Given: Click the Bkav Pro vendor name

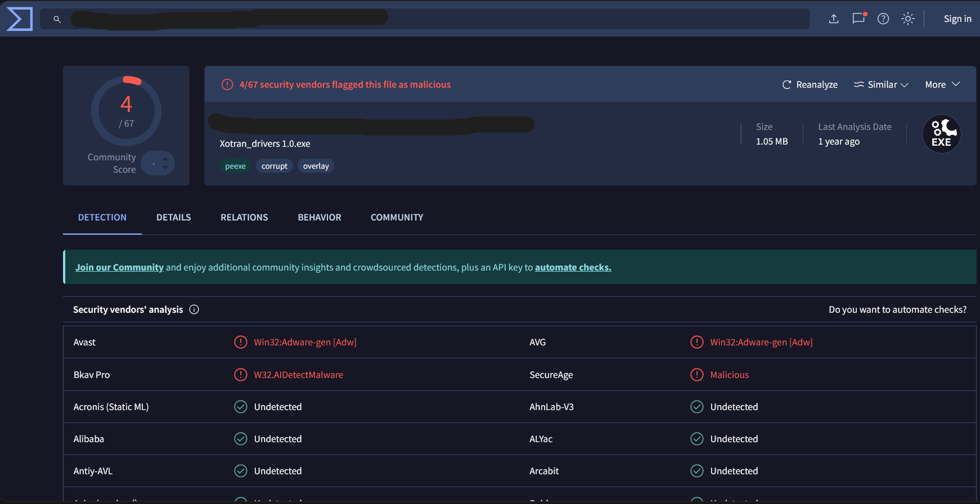Looking at the screenshot, I should pyautogui.click(x=92, y=375).
